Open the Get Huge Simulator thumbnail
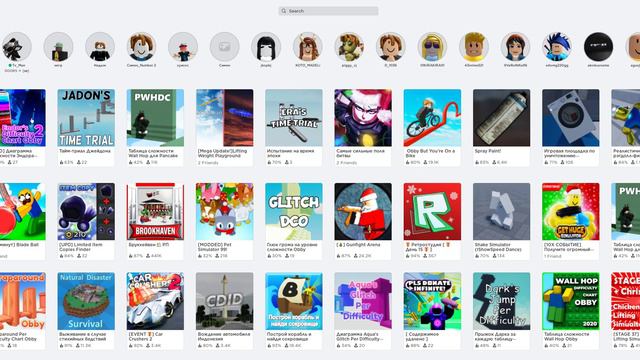This screenshot has width=640, height=360. [571, 211]
